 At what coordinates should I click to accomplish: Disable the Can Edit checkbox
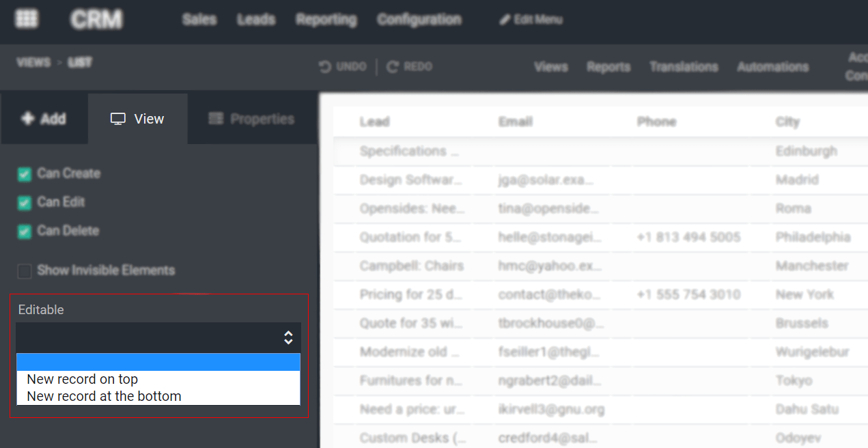24,202
